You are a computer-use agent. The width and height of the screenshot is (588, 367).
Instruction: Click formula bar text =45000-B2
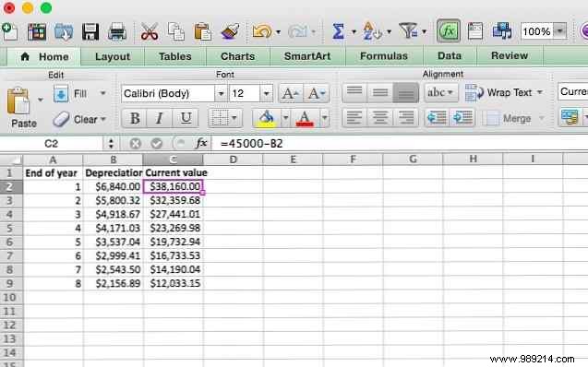252,144
